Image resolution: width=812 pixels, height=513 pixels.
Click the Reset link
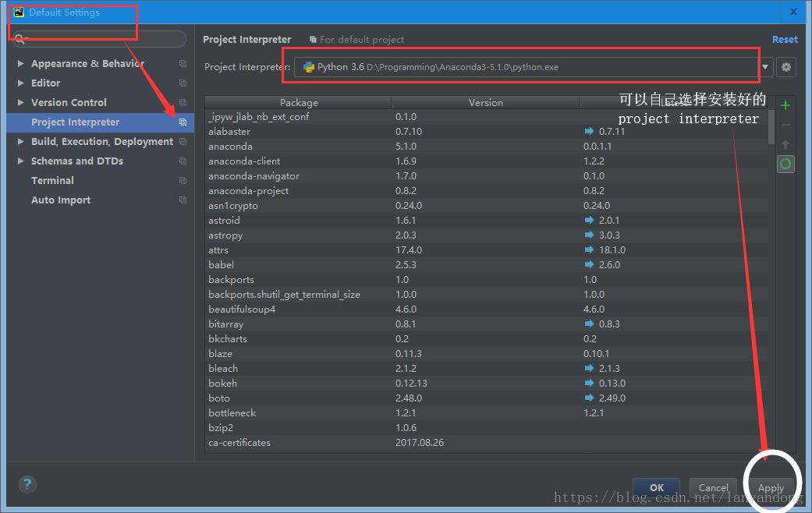785,39
